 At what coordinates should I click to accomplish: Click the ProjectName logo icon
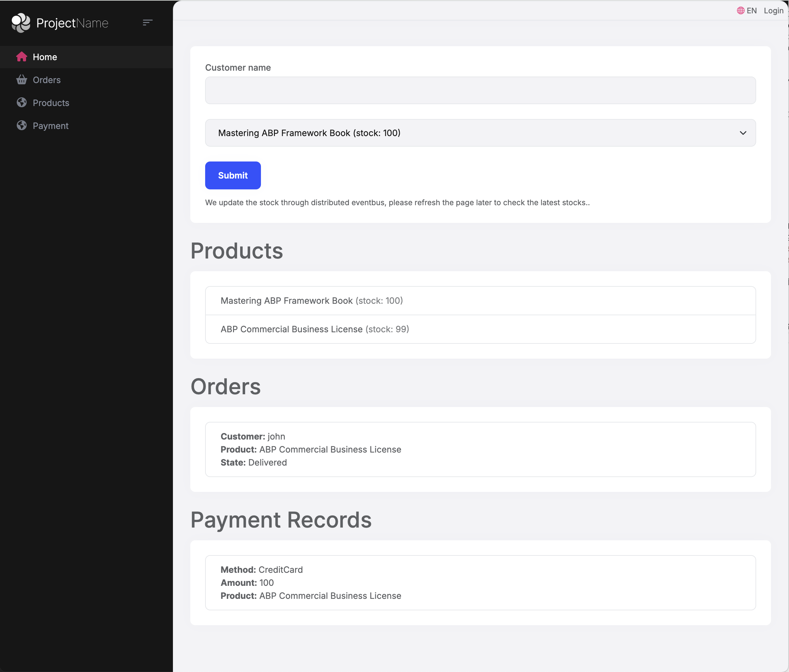pos(21,23)
